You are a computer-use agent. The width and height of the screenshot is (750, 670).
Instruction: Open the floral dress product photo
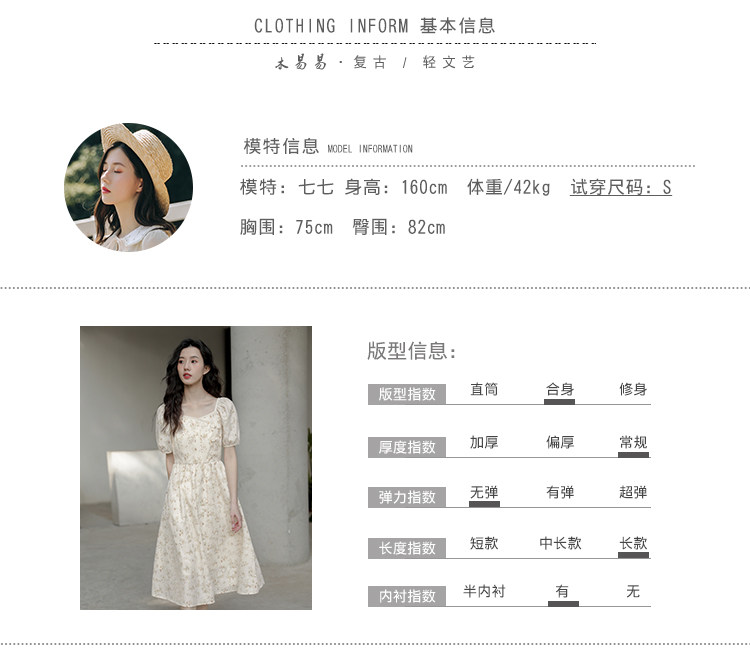click(196, 468)
